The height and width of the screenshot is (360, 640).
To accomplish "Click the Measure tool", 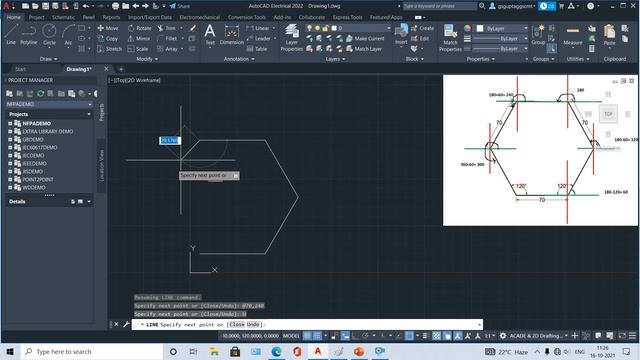I will [x=573, y=35].
